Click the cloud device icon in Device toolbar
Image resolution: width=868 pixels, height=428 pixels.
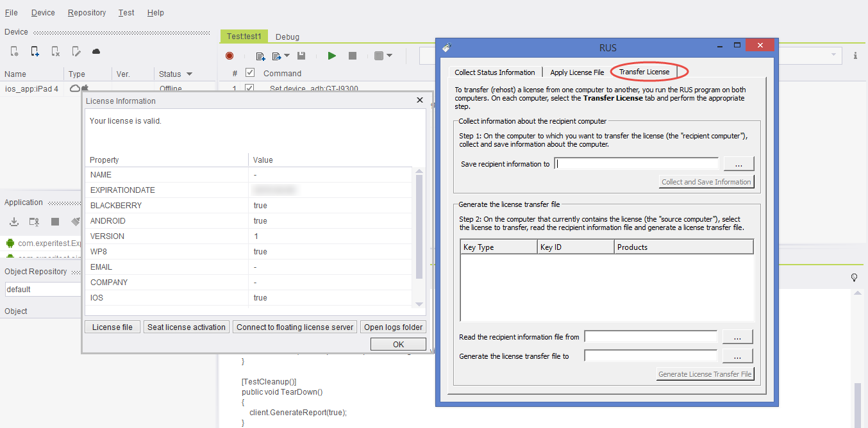point(96,51)
